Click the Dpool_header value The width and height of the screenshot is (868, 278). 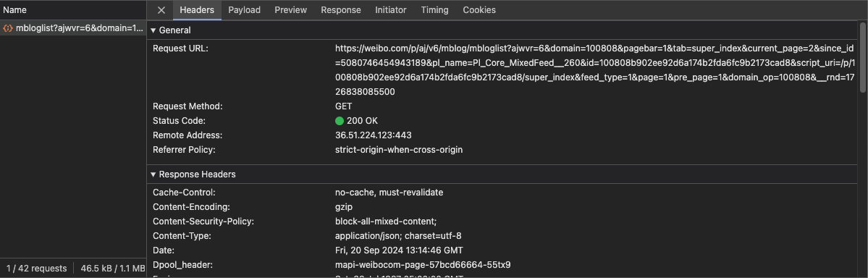pyautogui.click(x=423, y=265)
